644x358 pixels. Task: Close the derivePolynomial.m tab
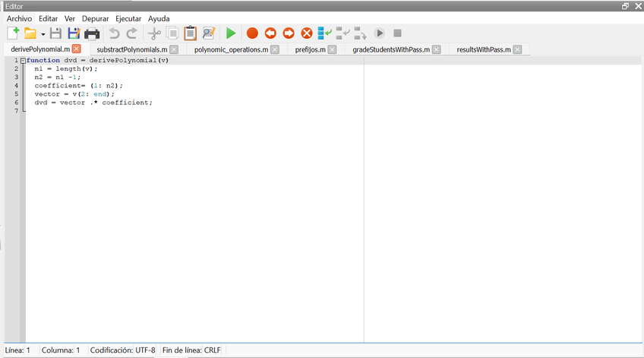[x=77, y=49]
